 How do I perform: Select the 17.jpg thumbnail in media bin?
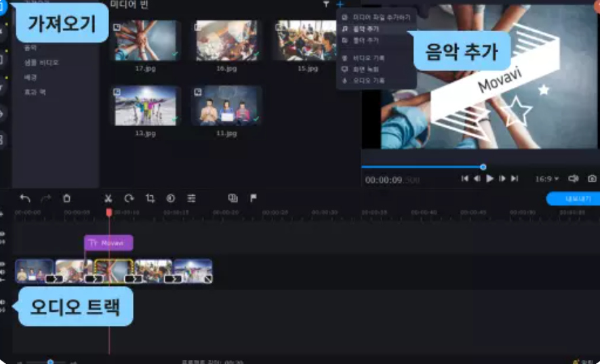click(x=146, y=41)
